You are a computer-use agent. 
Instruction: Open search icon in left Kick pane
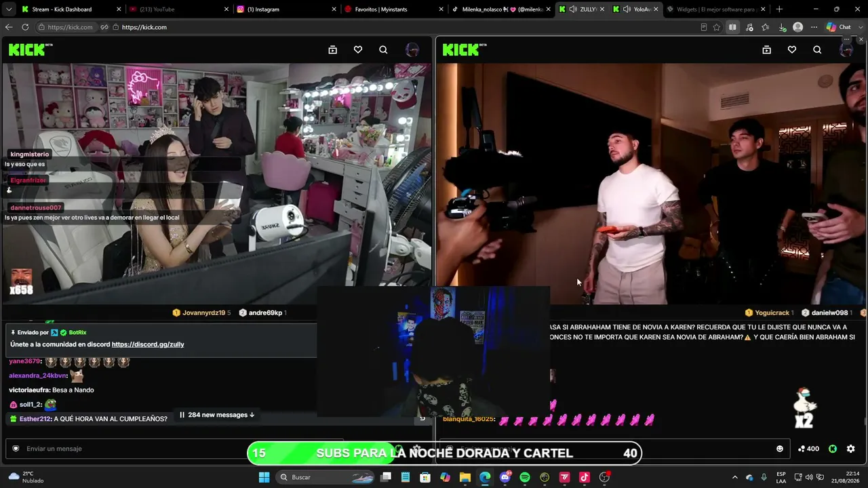(383, 49)
